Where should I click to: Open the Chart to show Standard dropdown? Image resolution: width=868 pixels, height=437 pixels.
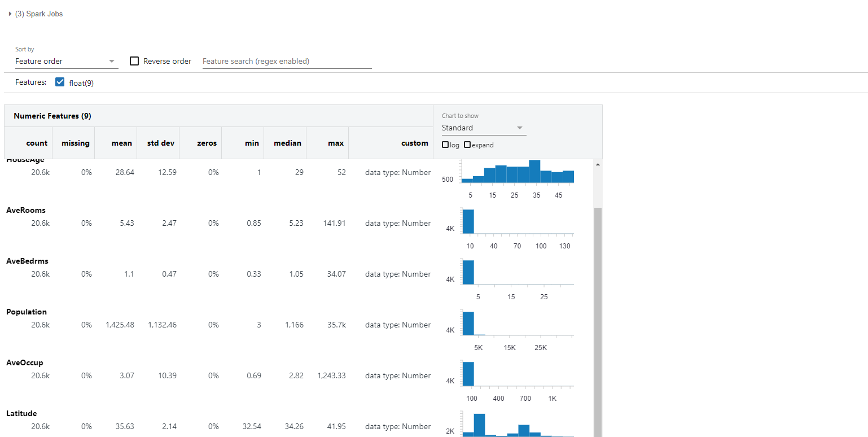tap(484, 128)
